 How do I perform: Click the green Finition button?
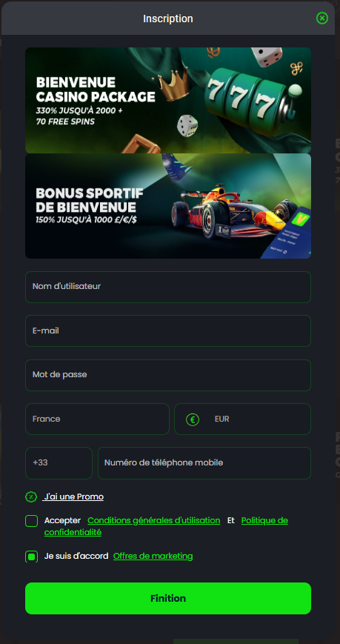[x=168, y=598]
